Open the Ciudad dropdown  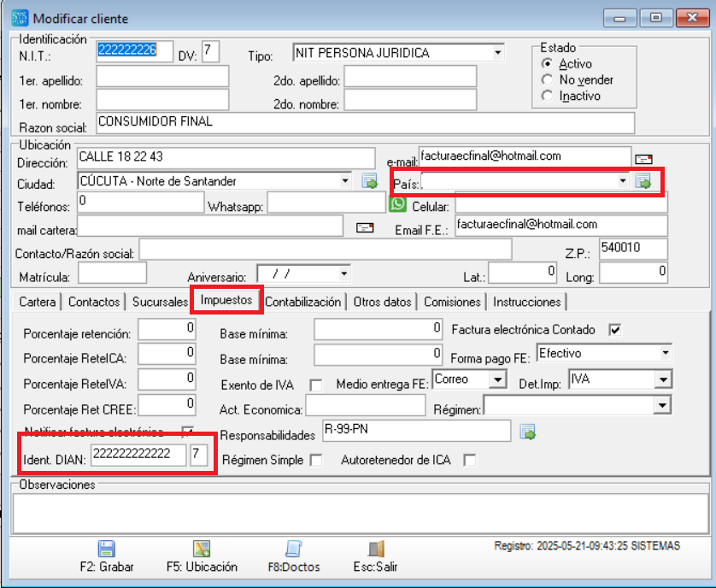[345, 181]
